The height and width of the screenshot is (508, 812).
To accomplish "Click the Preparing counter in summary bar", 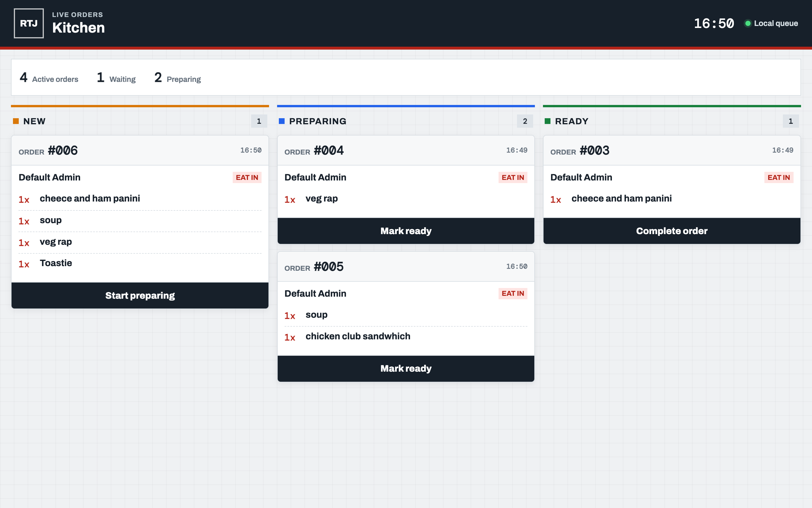I will point(177,78).
